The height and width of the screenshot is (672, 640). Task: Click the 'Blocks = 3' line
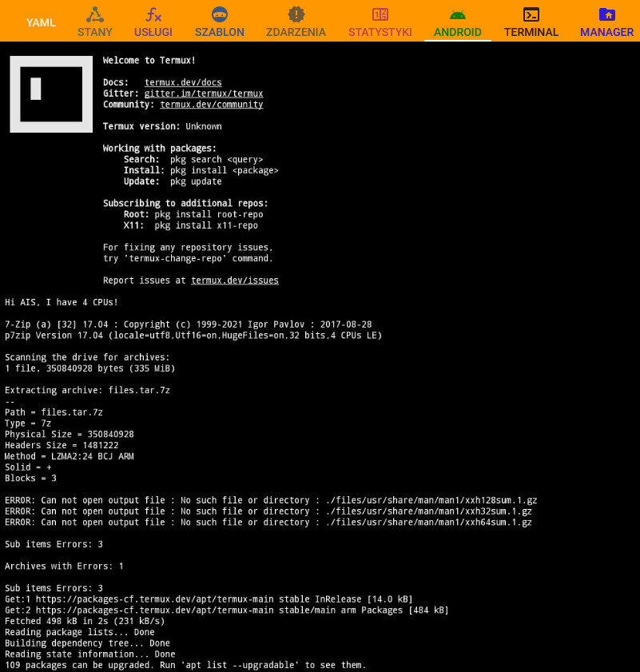(x=30, y=479)
